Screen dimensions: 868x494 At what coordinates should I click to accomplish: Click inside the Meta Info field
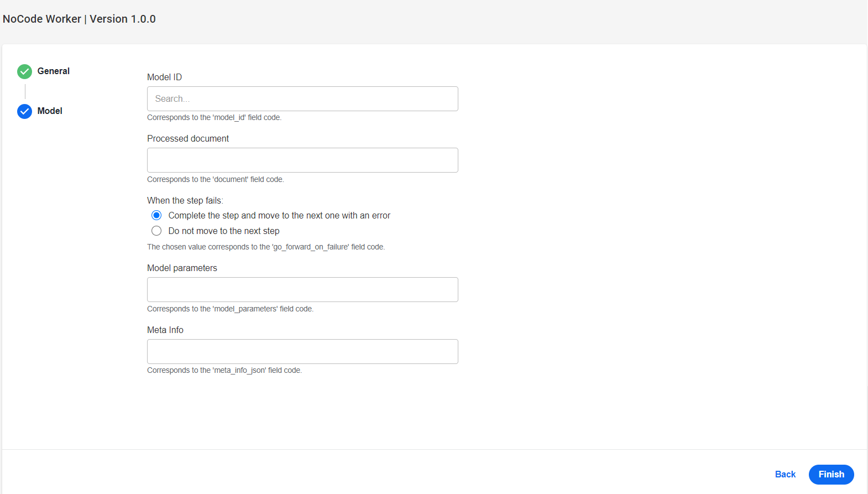[302, 351]
